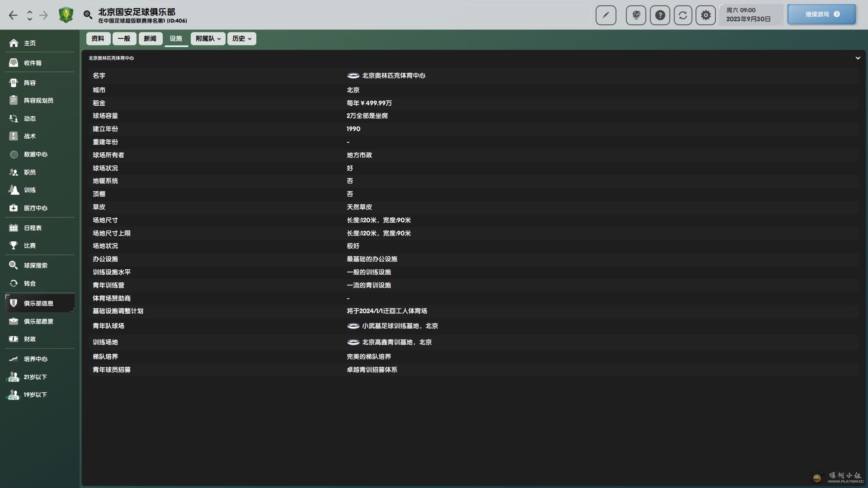Expand the 历史 dropdown tab
This screenshot has width=868, height=488.
point(241,39)
